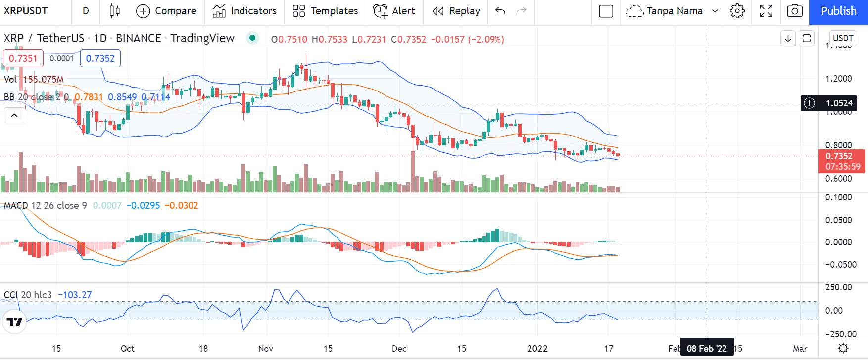Open the candlestick chart style selector
Viewport: 868px width, 364px height.
pos(114,11)
